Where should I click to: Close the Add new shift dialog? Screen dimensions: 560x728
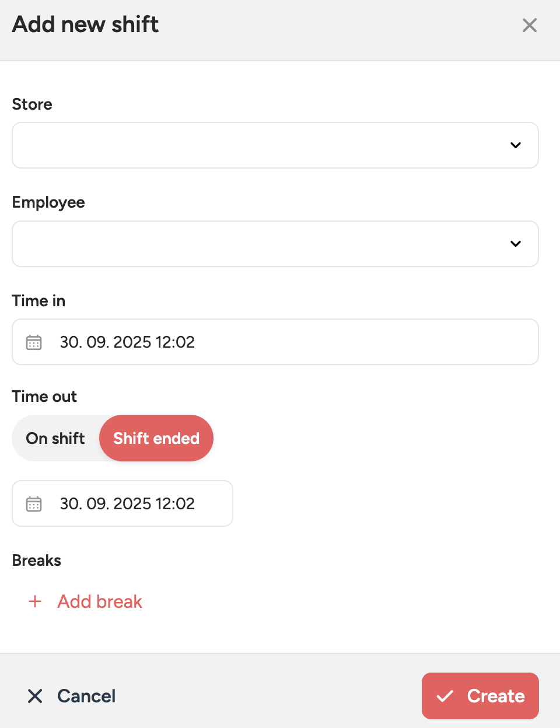coord(529,25)
